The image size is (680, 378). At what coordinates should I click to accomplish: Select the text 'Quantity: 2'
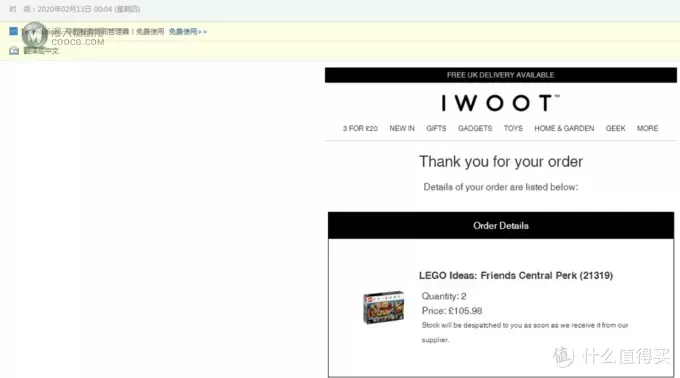(444, 296)
